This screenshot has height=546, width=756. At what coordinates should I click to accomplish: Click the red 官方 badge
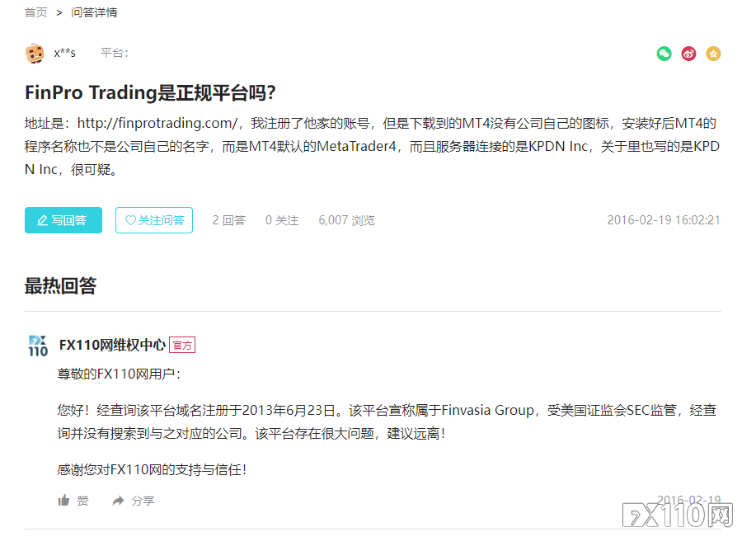182,346
